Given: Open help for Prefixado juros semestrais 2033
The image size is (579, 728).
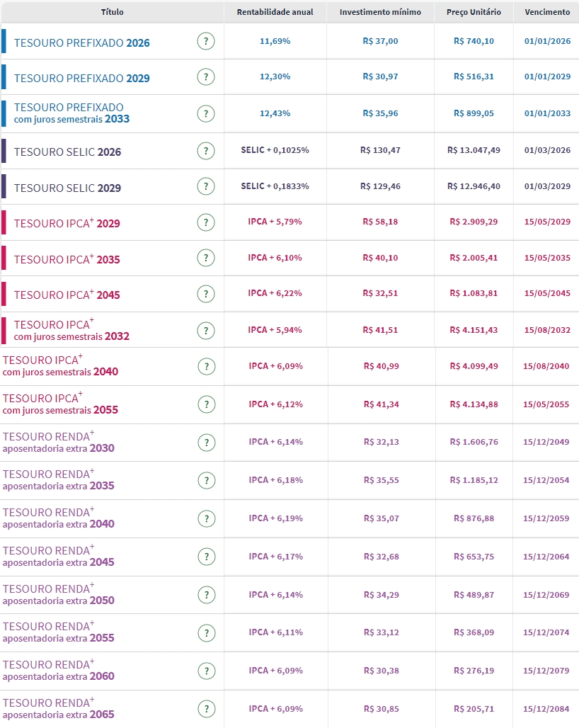Looking at the screenshot, I should (x=205, y=113).
